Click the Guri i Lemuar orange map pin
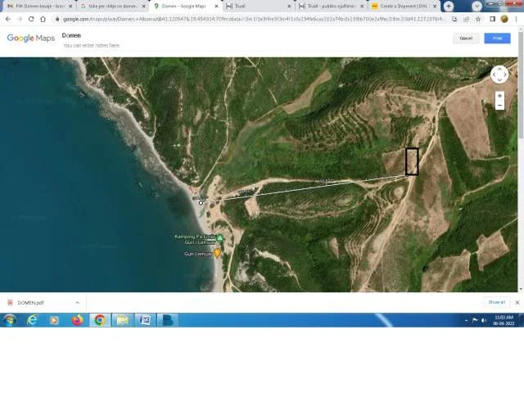This screenshot has width=524, height=420. point(217,254)
